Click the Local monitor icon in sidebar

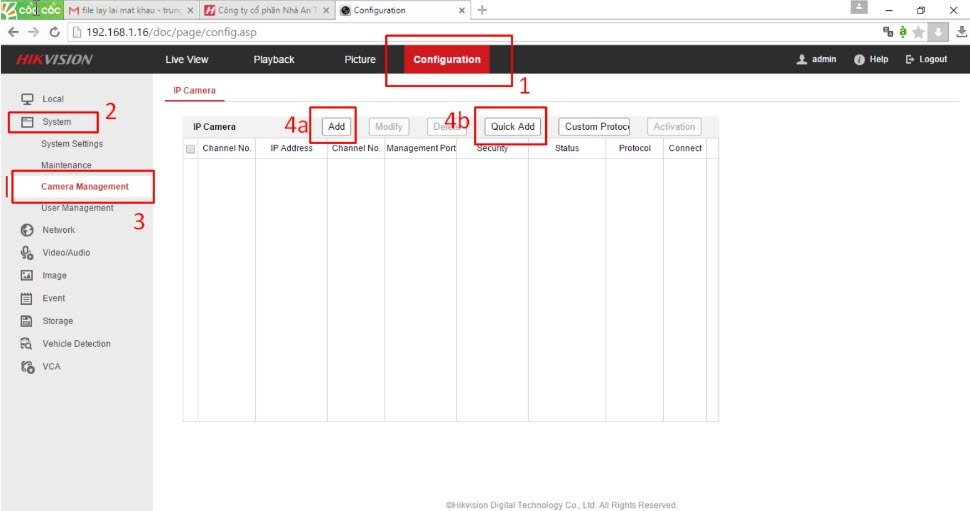click(x=27, y=99)
